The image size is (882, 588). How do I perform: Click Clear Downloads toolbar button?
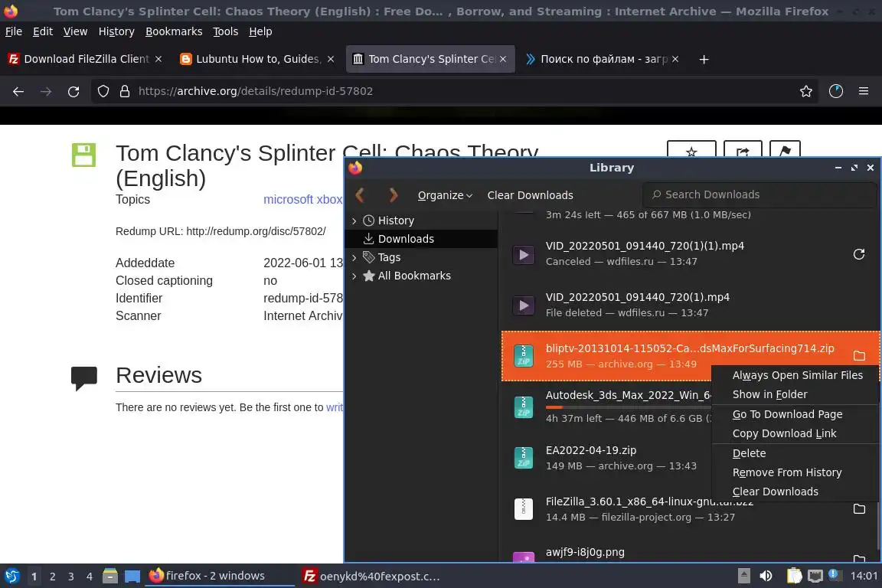(x=530, y=195)
